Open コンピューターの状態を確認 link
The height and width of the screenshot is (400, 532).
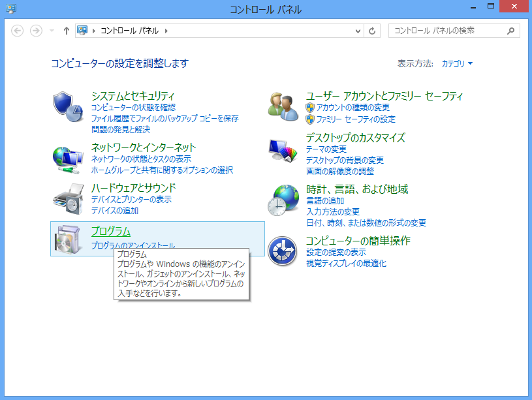tap(133, 108)
